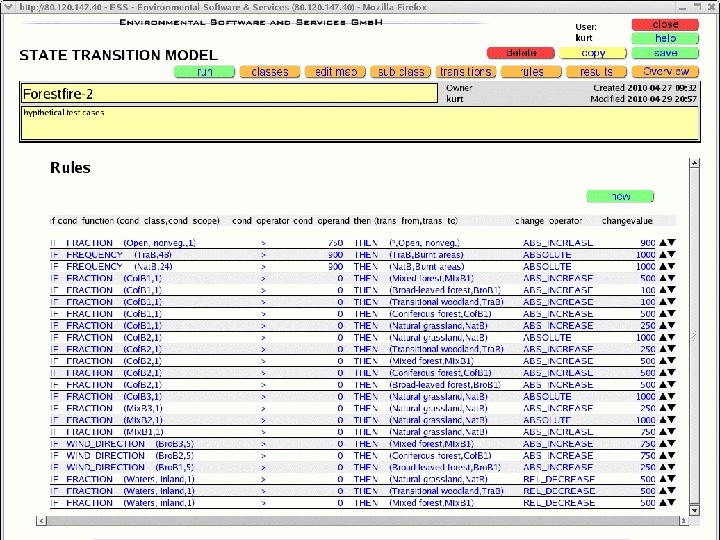Open the sub class section

click(401, 72)
